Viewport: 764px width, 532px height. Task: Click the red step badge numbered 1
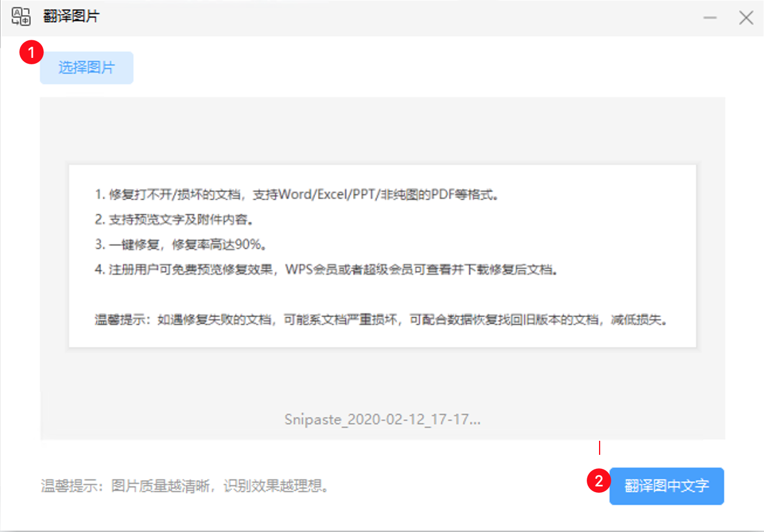click(x=31, y=51)
